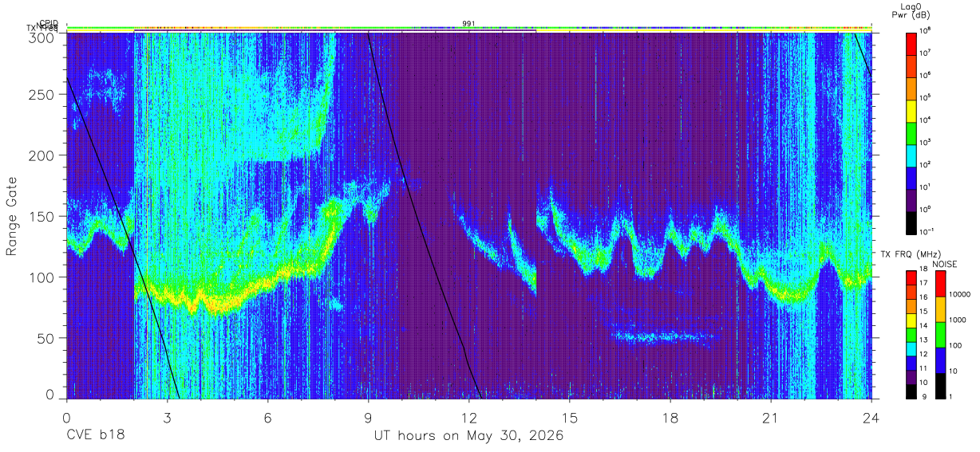Image resolution: width=980 pixels, height=452 pixels.
Task: Click the 'NOISE' legend title
Action: click(x=943, y=264)
